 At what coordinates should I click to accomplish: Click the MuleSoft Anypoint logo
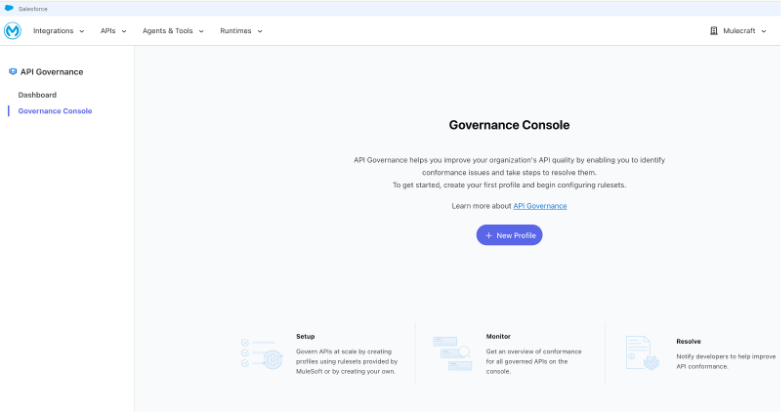tap(13, 31)
